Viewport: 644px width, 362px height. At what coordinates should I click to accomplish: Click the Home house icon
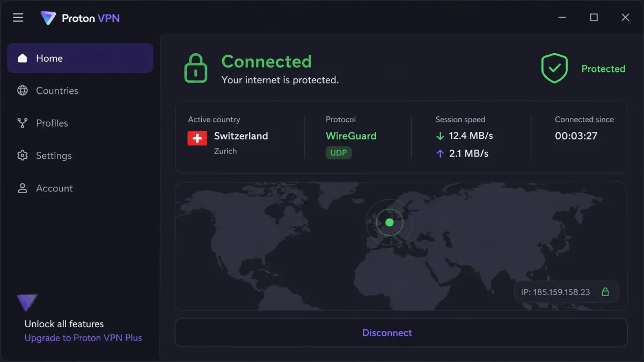tap(23, 58)
